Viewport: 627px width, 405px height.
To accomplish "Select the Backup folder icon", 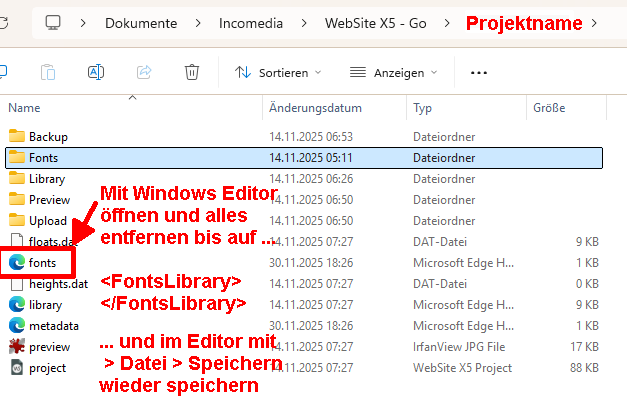I will (16, 136).
